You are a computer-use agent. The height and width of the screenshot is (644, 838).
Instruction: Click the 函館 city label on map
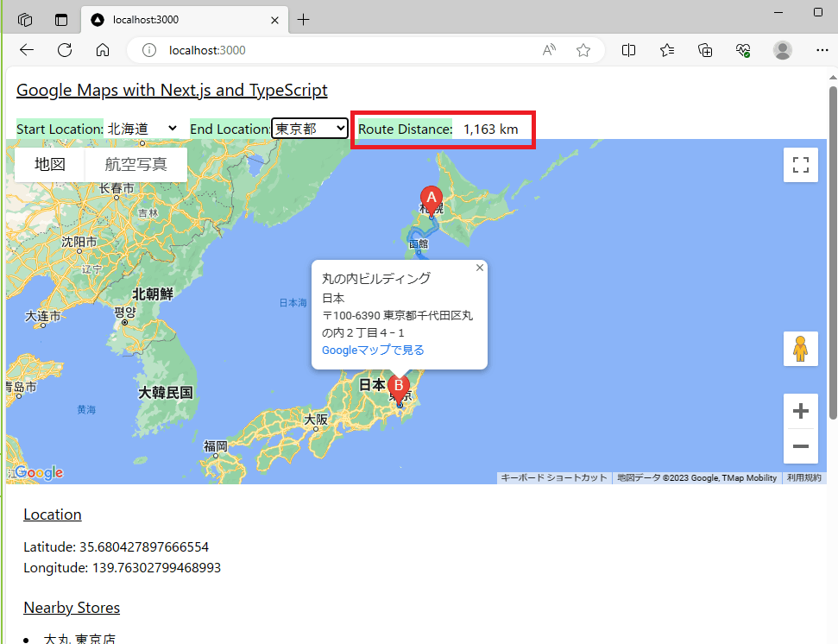pos(419,243)
